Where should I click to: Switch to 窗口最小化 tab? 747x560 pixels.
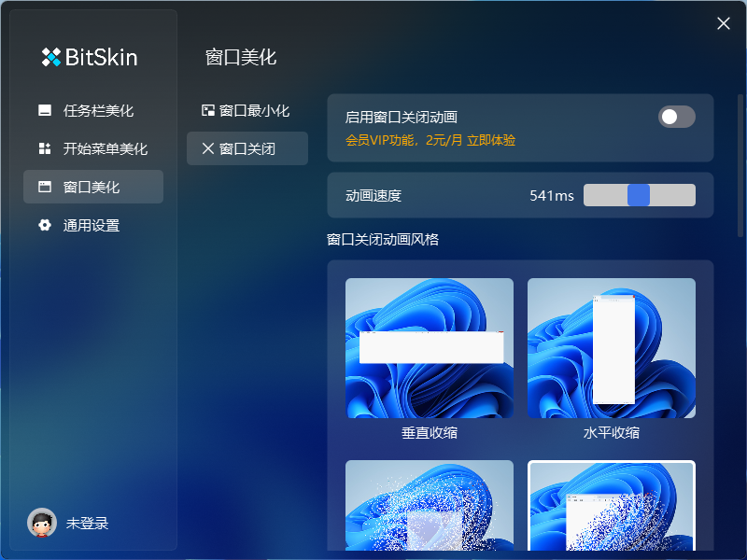(247, 110)
